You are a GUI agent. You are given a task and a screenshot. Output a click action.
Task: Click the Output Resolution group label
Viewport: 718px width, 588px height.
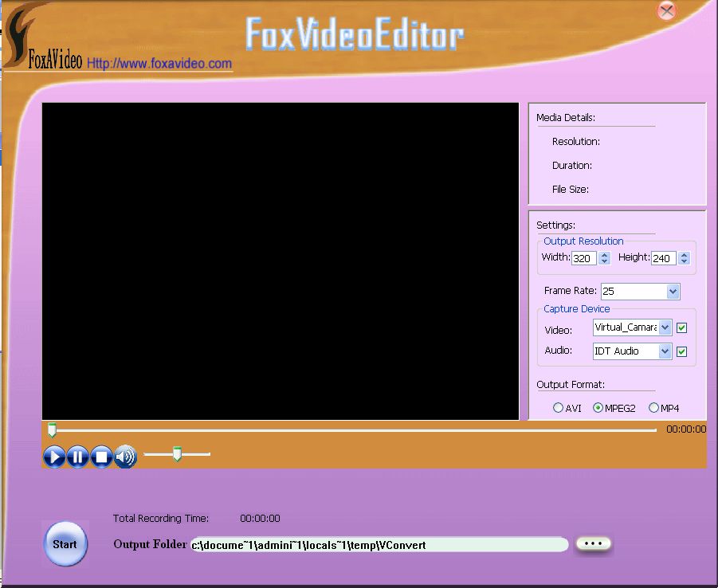pyautogui.click(x=583, y=241)
